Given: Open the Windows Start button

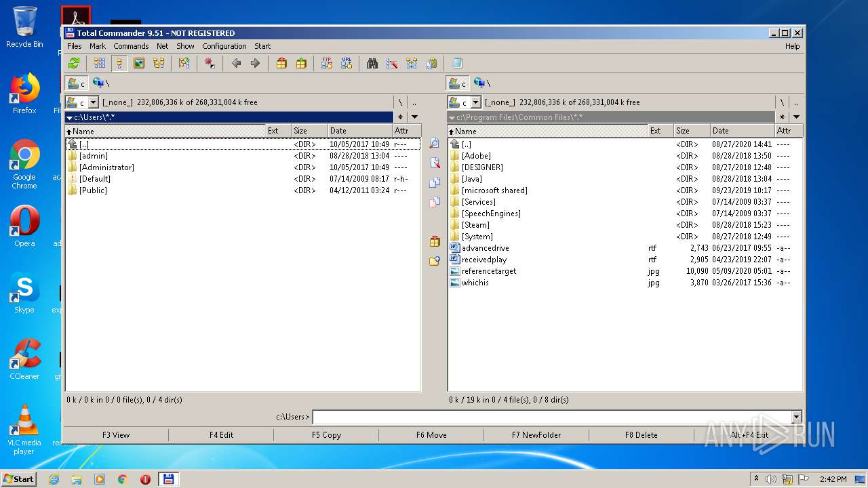Looking at the screenshot, I should 19,479.
